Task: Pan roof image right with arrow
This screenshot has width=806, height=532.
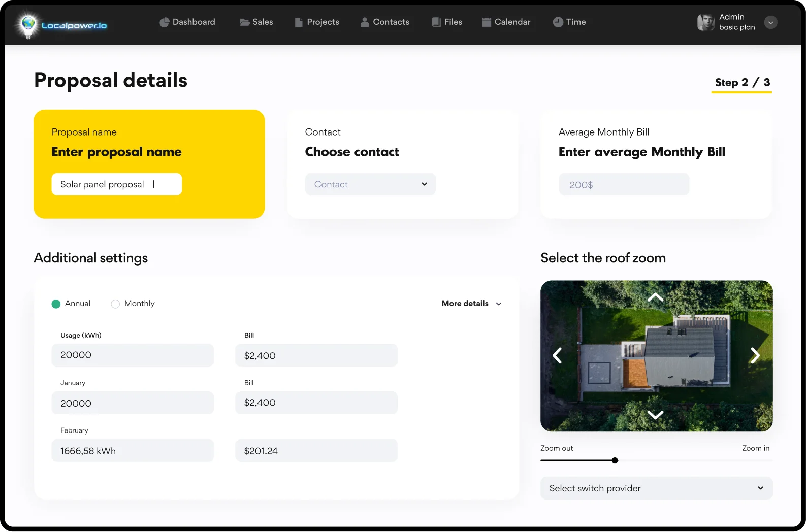Action: click(755, 355)
